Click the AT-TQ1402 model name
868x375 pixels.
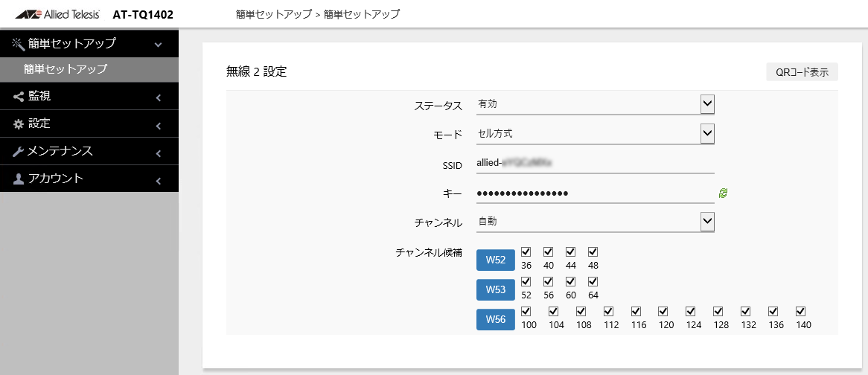[144, 15]
